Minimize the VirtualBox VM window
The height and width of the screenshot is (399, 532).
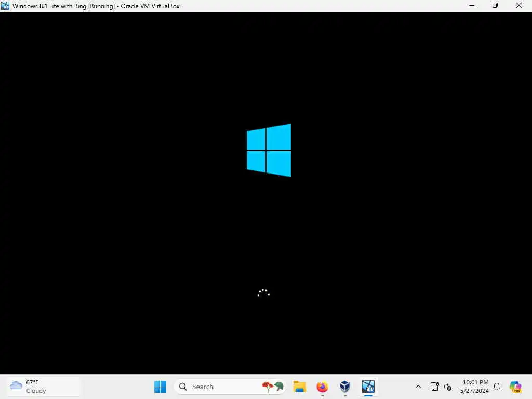(x=472, y=6)
